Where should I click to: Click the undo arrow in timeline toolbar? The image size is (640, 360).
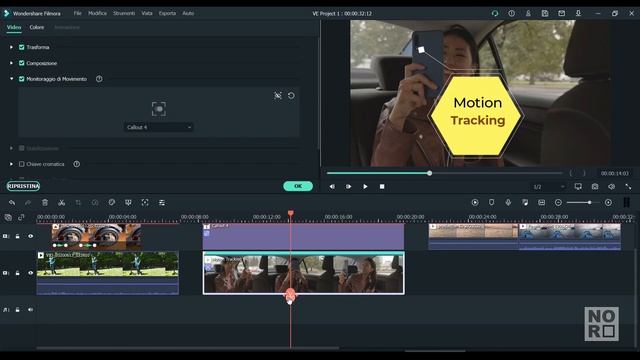(x=12, y=202)
